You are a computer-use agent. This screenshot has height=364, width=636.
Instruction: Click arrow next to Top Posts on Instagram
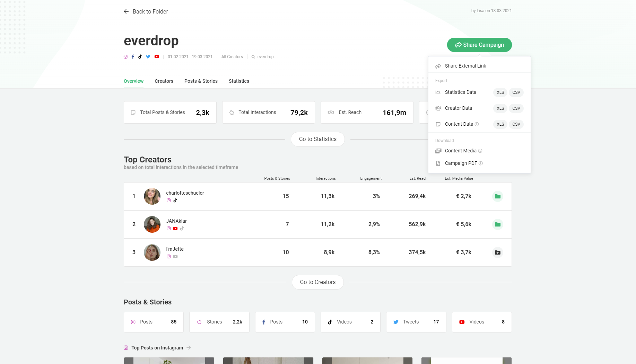click(189, 348)
